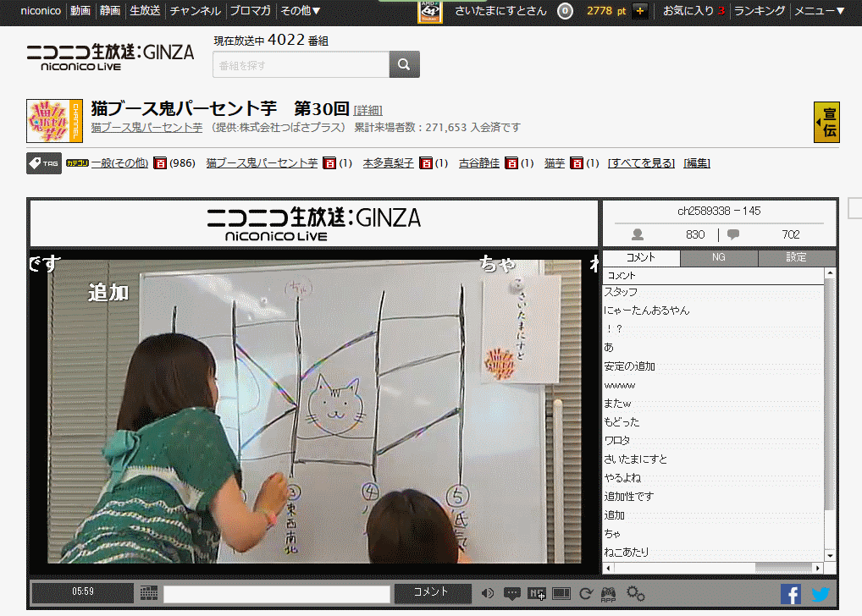Select the comment 安定の追加
This screenshot has width=862, height=616.
pyautogui.click(x=713, y=366)
